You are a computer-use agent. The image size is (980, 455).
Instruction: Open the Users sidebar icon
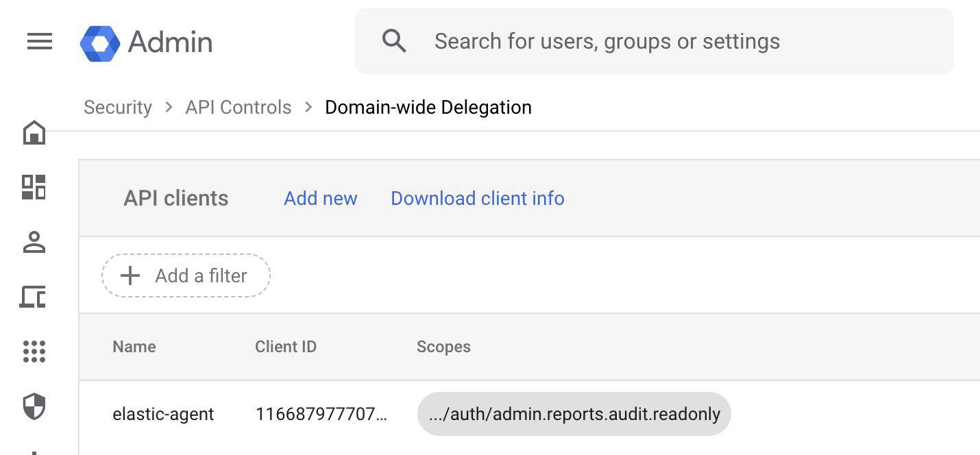pos(34,242)
